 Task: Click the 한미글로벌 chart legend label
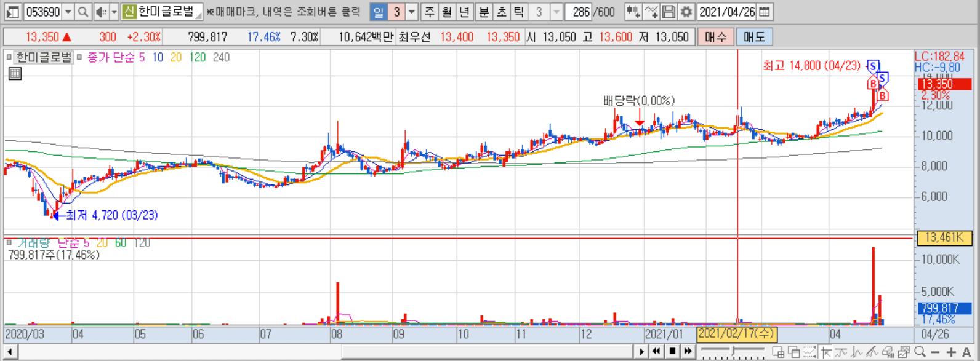[44, 57]
